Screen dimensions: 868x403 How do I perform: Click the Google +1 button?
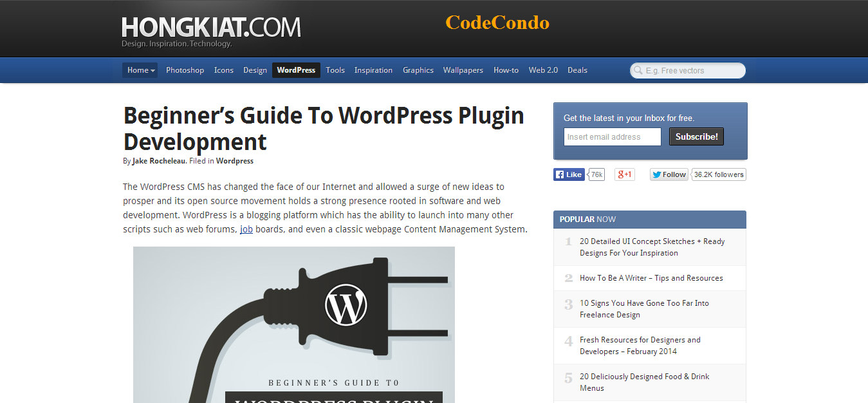coord(625,174)
